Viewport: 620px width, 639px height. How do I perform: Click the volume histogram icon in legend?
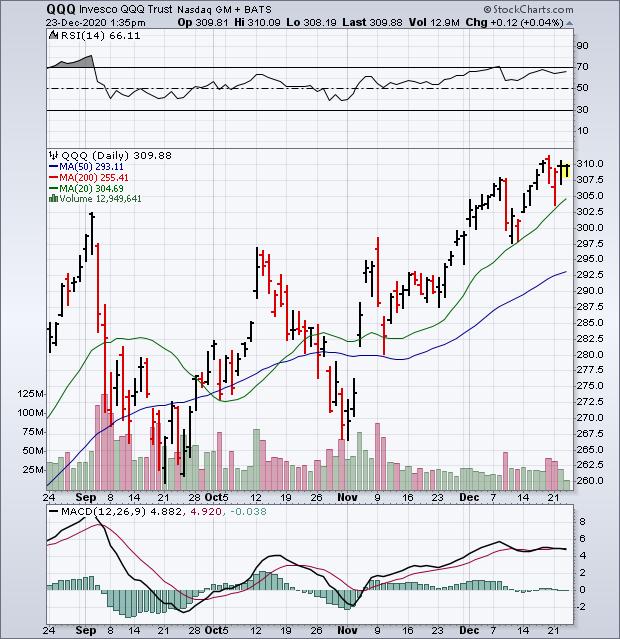(x=53, y=199)
